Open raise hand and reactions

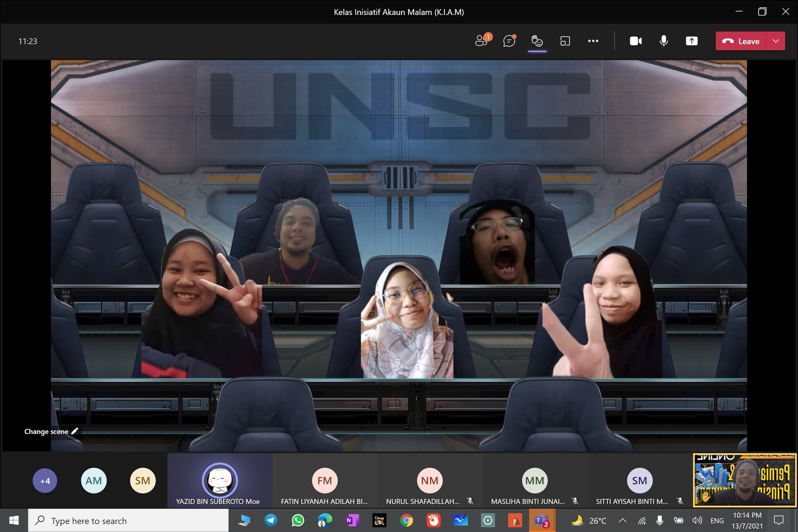[537, 41]
